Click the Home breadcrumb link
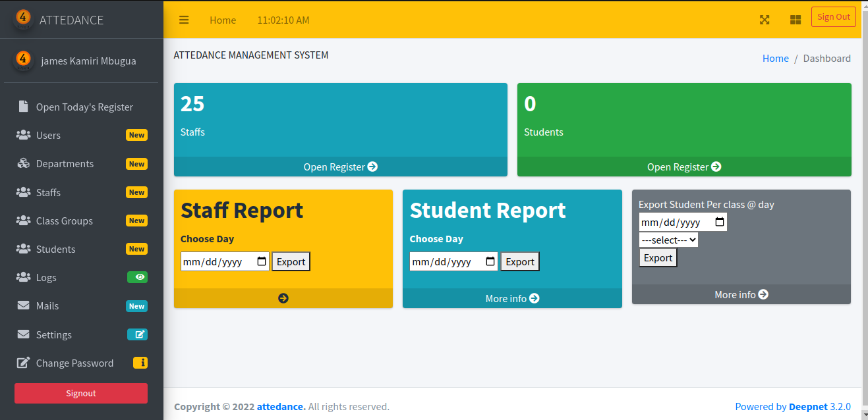 point(775,58)
